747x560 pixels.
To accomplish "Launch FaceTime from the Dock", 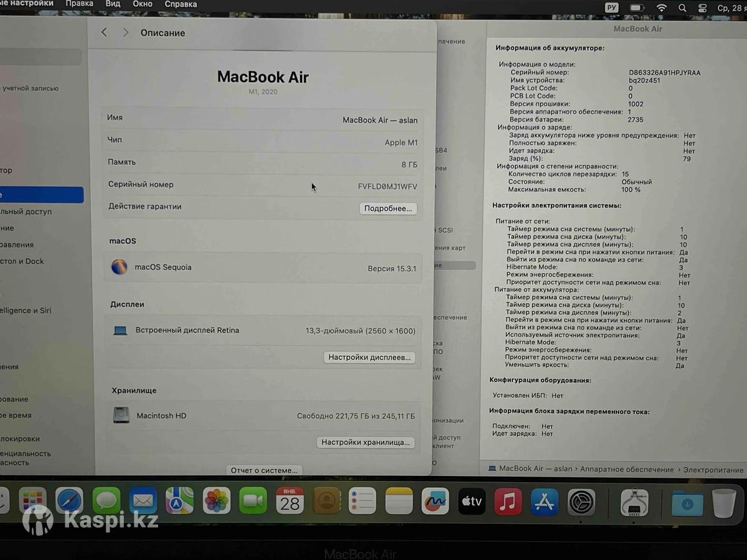I will pos(253,500).
